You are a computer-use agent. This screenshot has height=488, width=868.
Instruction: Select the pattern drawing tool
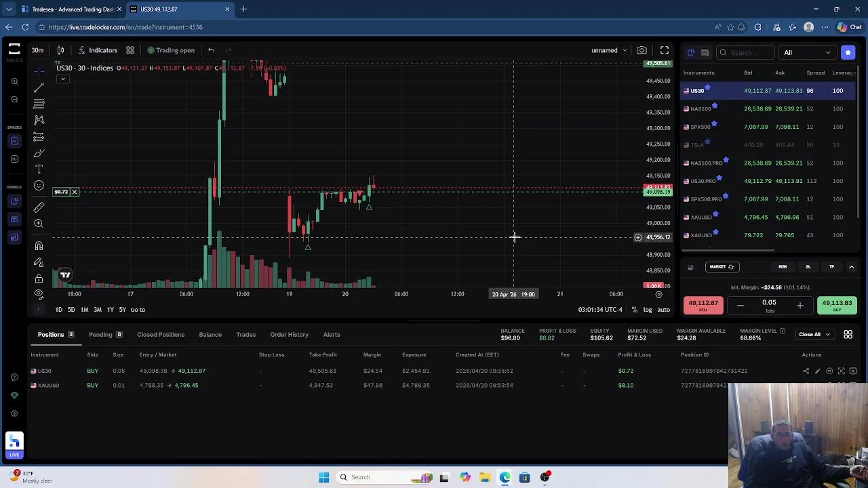[39, 120]
